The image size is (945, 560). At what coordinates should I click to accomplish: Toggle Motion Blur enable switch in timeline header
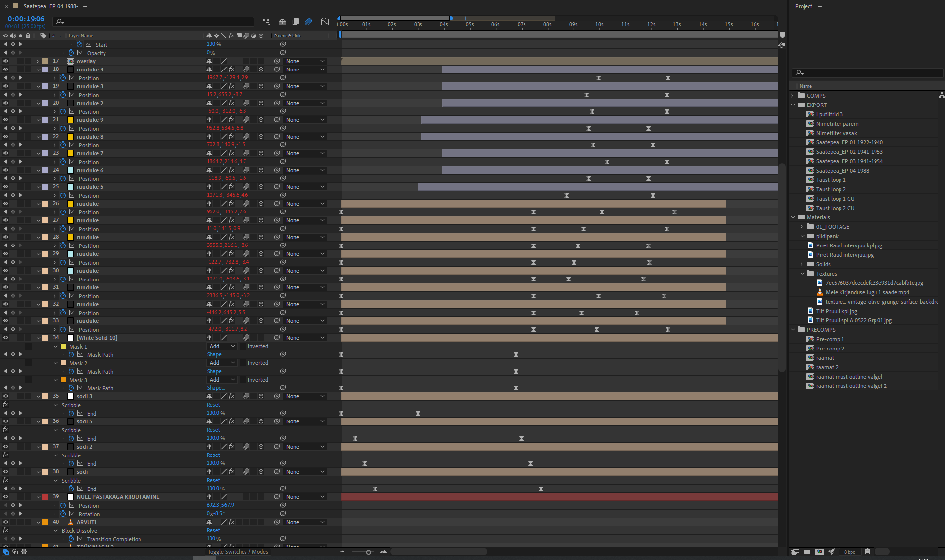(x=308, y=22)
